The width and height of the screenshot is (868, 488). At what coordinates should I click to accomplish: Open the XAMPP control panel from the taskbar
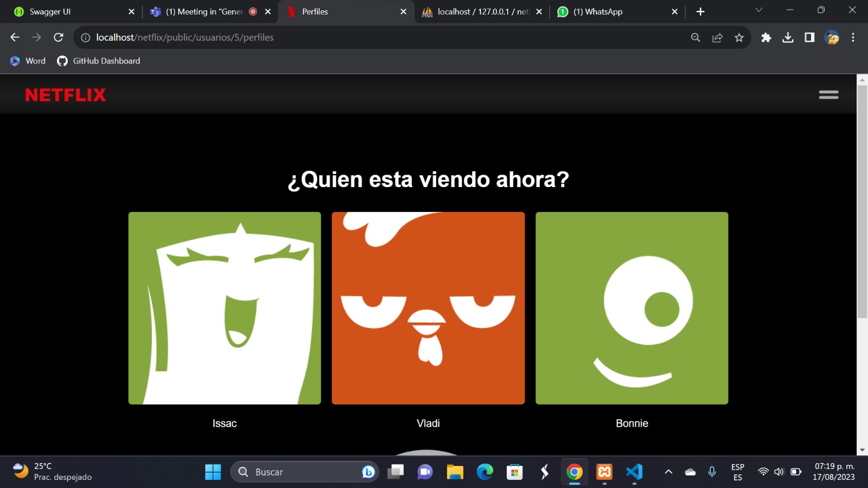(x=604, y=472)
